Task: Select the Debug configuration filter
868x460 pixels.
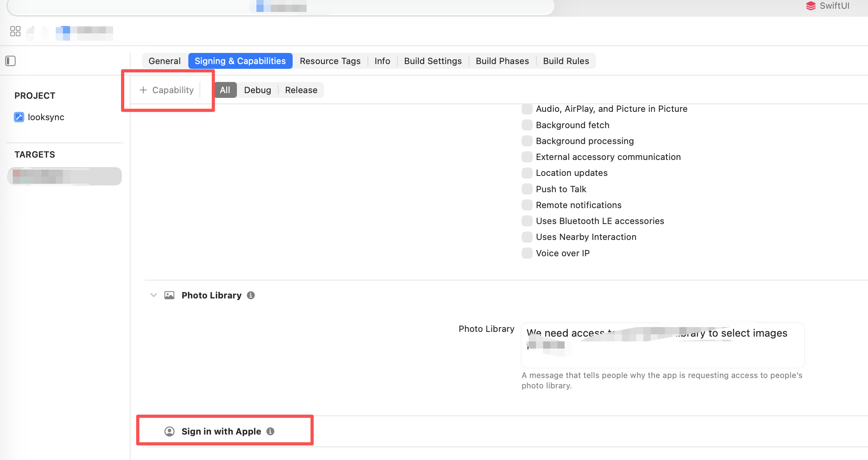Action: click(258, 90)
